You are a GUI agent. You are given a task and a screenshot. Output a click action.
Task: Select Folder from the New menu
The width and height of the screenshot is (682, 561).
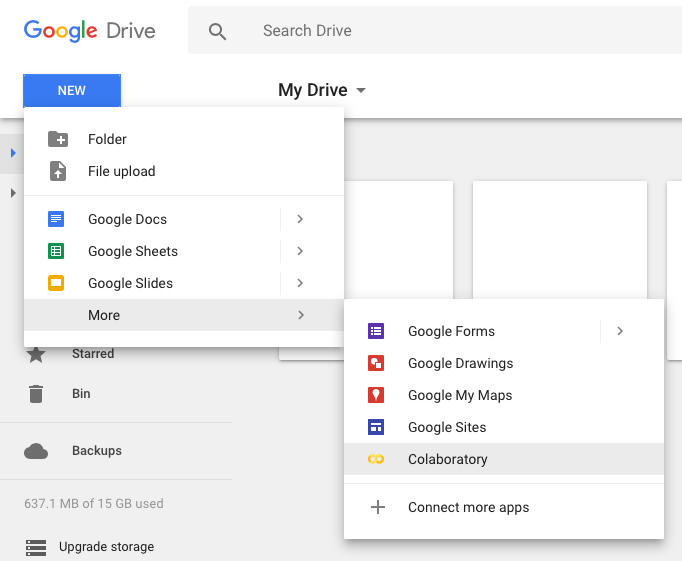click(x=184, y=139)
